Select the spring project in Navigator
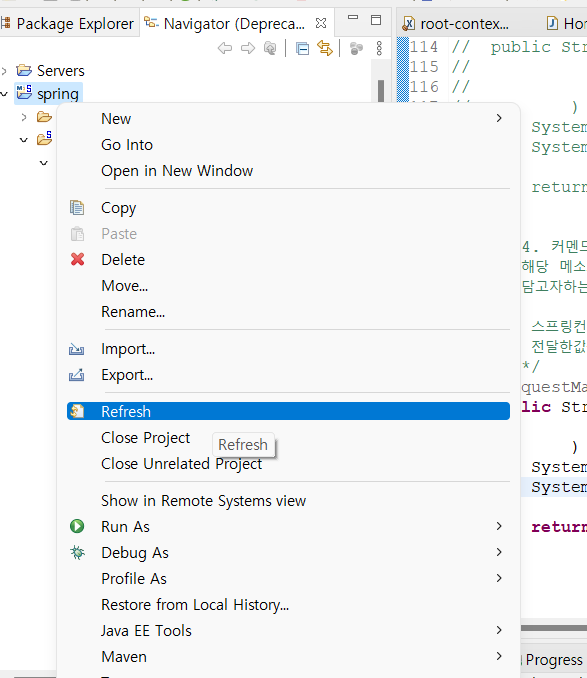Viewport: 587px width, 678px height. pos(57,94)
